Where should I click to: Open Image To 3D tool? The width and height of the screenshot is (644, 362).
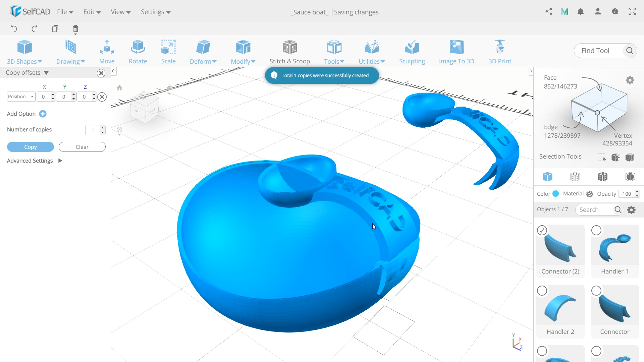pos(457,52)
